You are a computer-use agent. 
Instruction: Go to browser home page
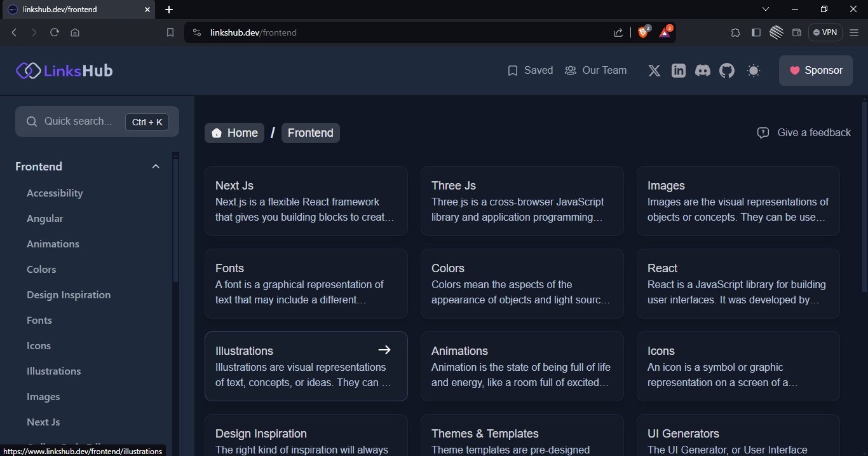click(75, 32)
